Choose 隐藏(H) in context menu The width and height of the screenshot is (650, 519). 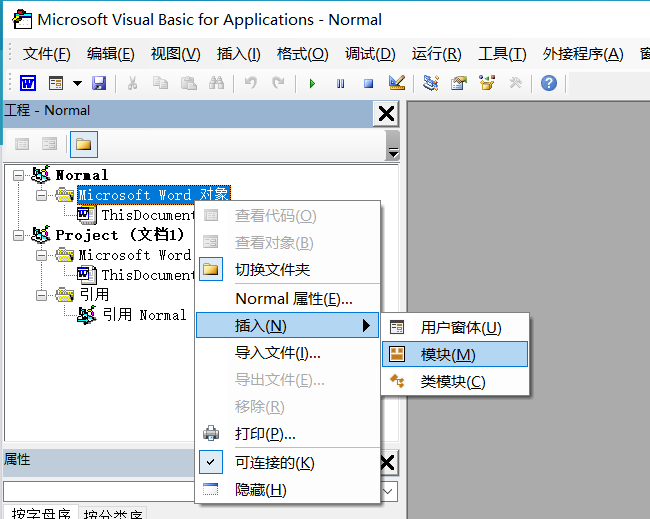(x=288, y=490)
